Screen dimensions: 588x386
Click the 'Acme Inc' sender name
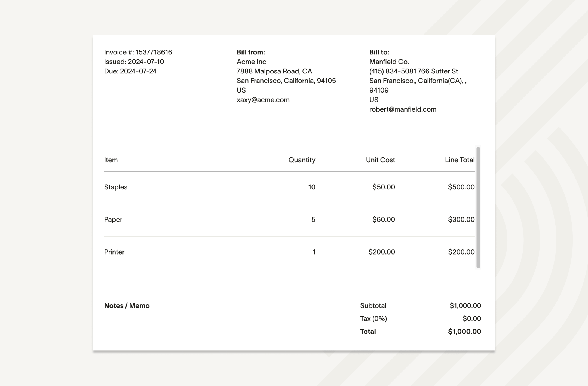pos(251,62)
